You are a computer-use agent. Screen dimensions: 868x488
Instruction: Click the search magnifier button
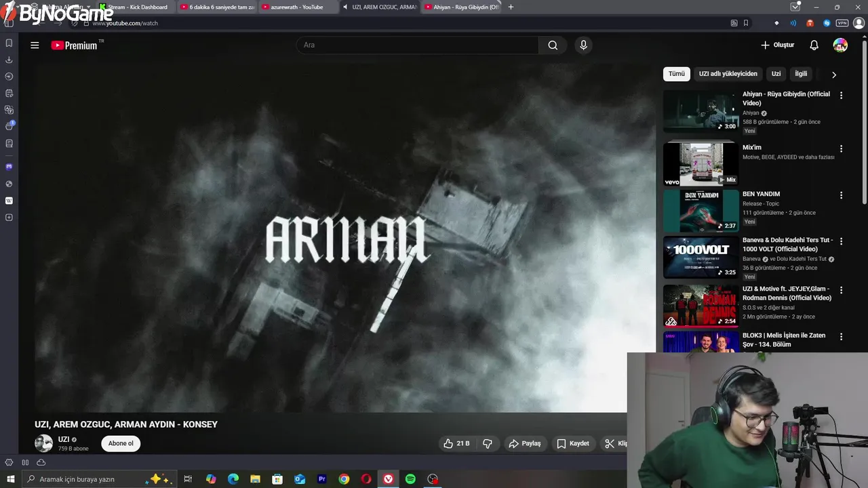click(553, 45)
